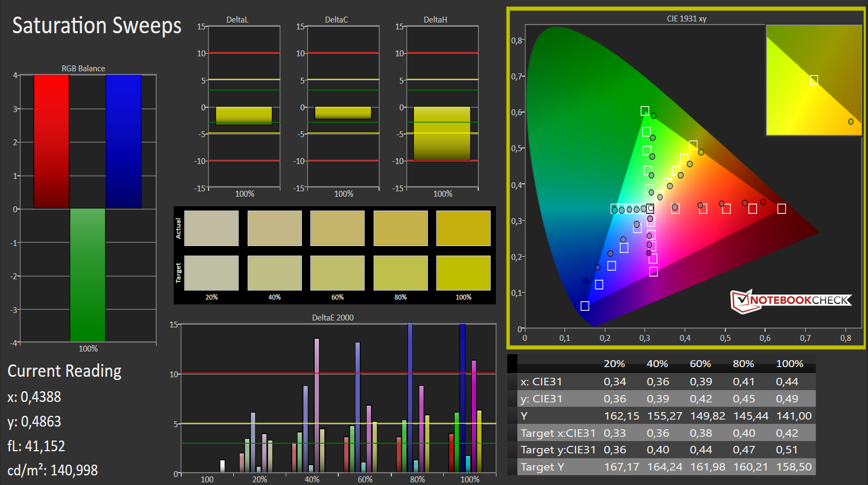Click the tall blue bar at 100% in DeltaE 2000
The height and width of the screenshot is (485, 868).
pyautogui.click(x=463, y=398)
